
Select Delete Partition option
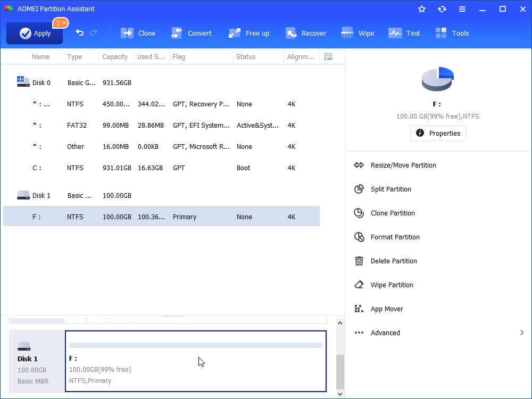click(394, 261)
